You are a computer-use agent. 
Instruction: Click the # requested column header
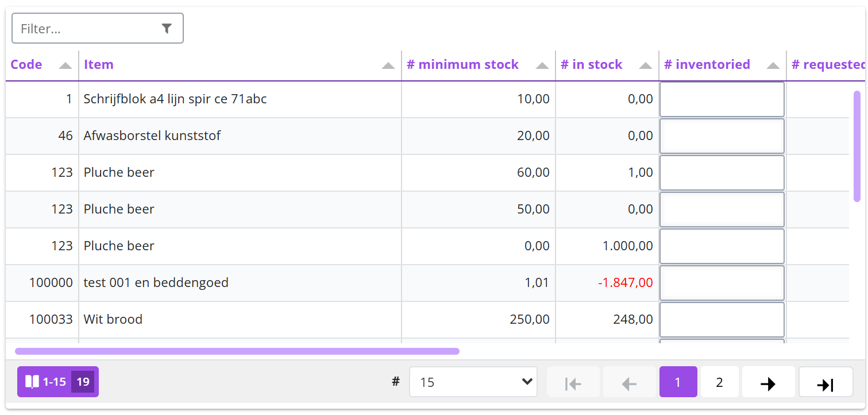[x=828, y=65]
